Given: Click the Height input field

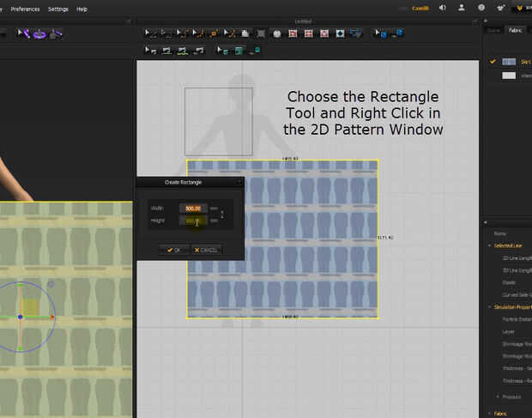Looking at the screenshot, I should 192,221.
